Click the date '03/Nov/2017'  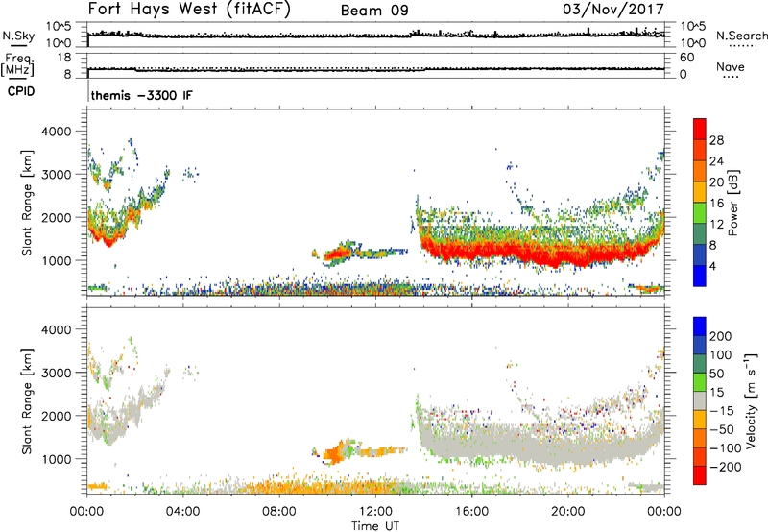pyautogui.click(x=613, y=9)
